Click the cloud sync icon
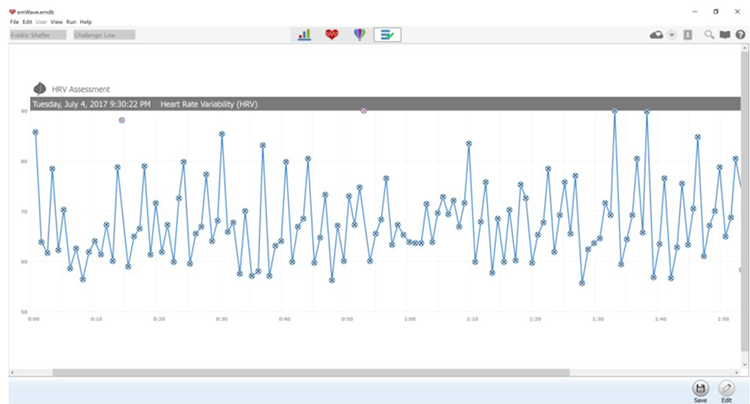 [x=656, y=35]
